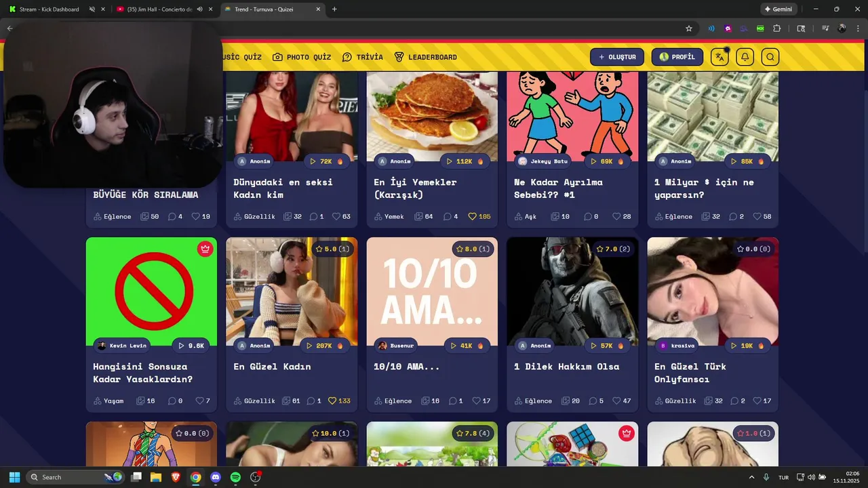Open the red prohibition sign thumbnail

(x=151, y=291)
